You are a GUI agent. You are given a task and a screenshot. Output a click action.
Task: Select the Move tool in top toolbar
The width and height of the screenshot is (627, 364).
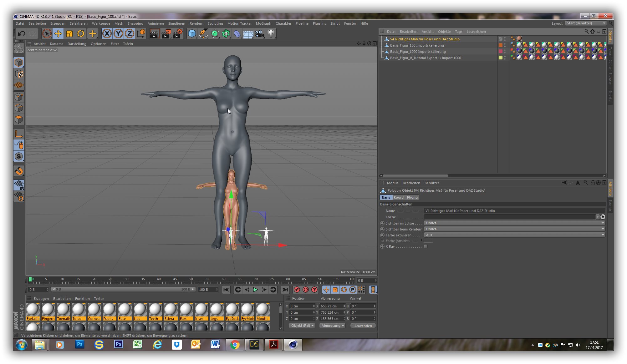[58, 33]
